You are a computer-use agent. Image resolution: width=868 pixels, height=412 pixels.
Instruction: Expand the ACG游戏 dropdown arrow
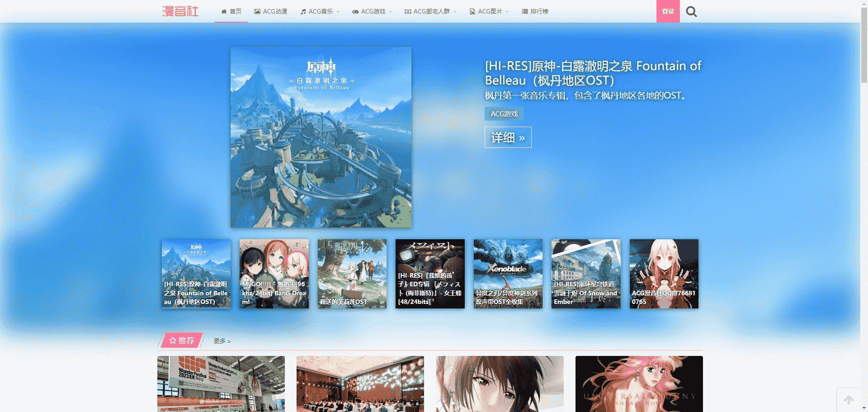coord(390,12)
